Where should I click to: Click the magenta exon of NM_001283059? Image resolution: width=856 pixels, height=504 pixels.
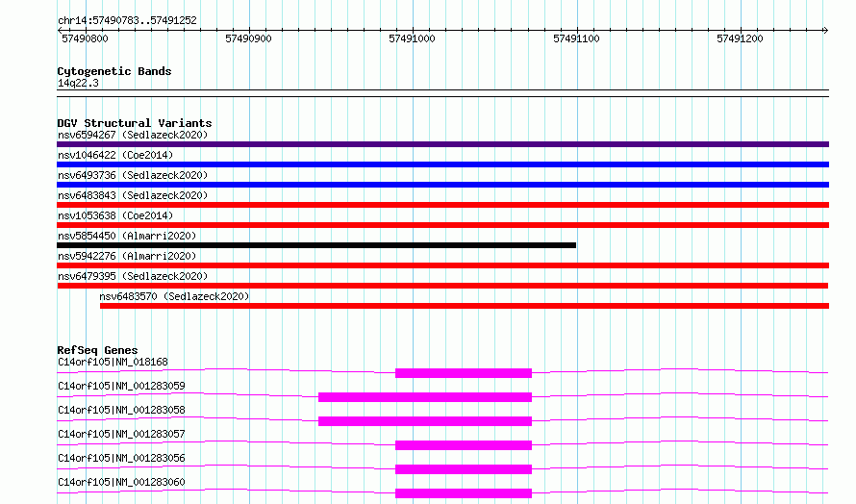point(425,397)
